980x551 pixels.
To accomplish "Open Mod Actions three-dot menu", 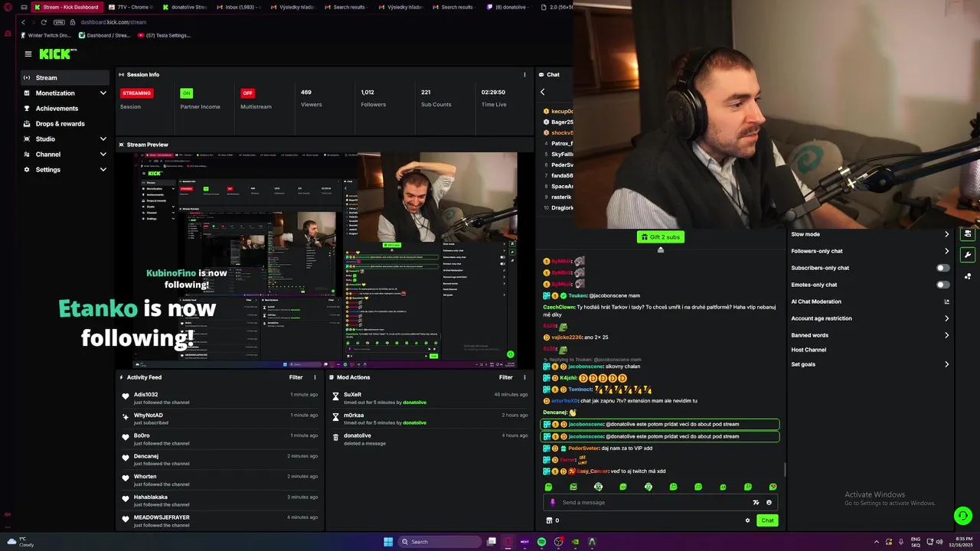I will pos(524,377).
